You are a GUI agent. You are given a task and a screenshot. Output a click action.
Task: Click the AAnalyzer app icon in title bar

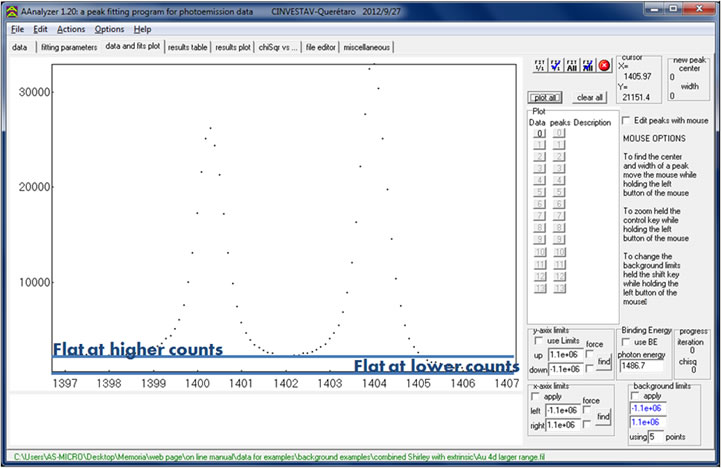[x=7, y=8]
